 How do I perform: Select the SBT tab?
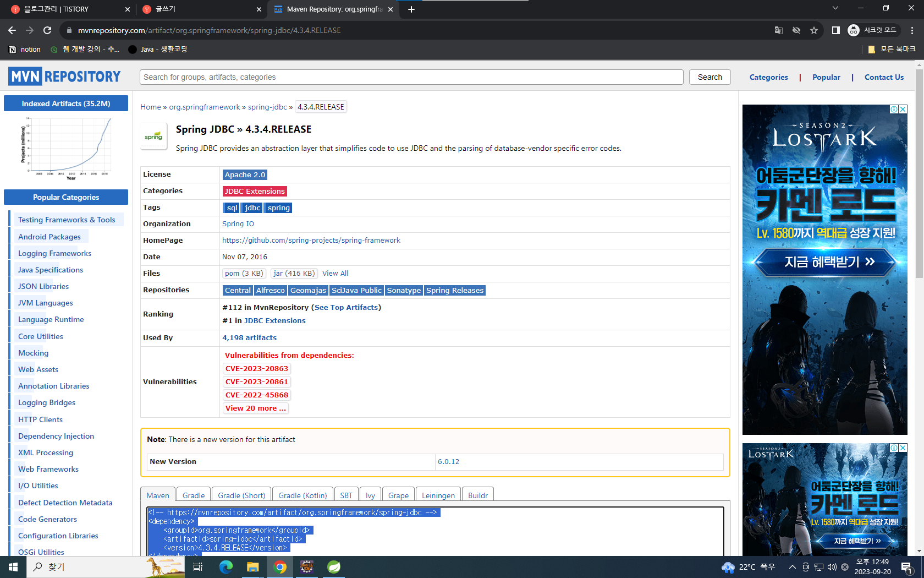(x=346, y=495)
